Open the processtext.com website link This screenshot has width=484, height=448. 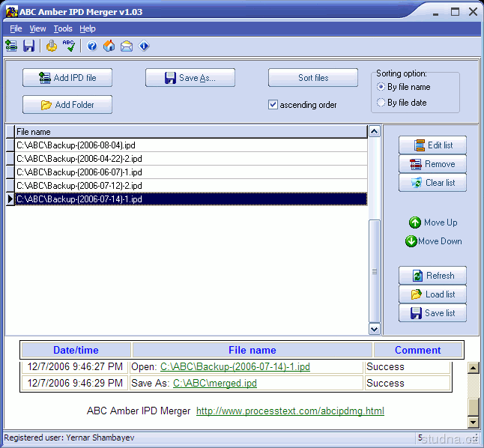(290, 411)
